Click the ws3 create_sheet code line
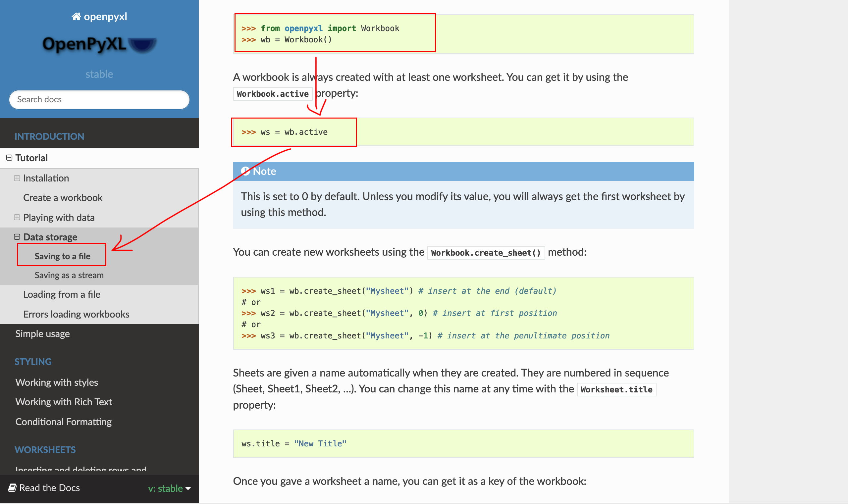This screenshot has width=848, height=504. (x=425, y=336)
